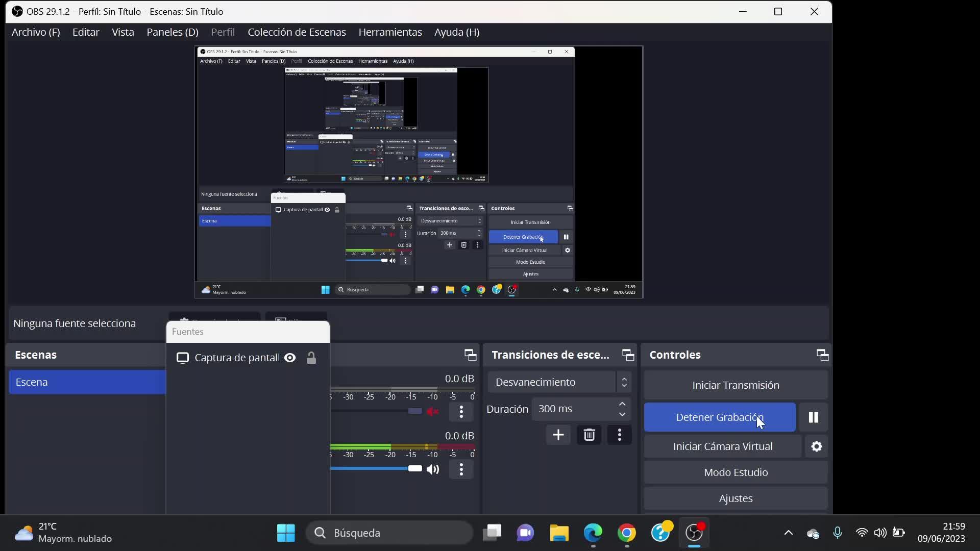Select the Escena scene item
The image size is (980, 551).
[87, 382]
